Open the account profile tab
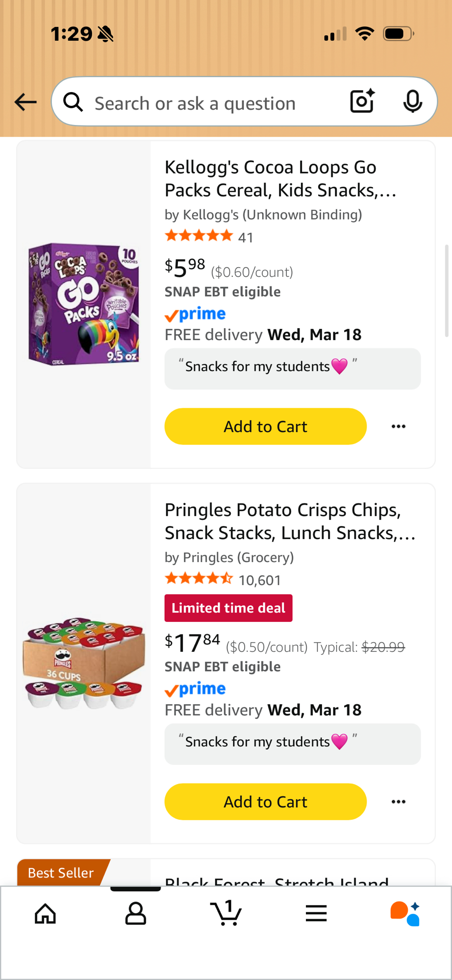Image resolution: width=452 pixels, height=980 pixels. pos(136,913)
